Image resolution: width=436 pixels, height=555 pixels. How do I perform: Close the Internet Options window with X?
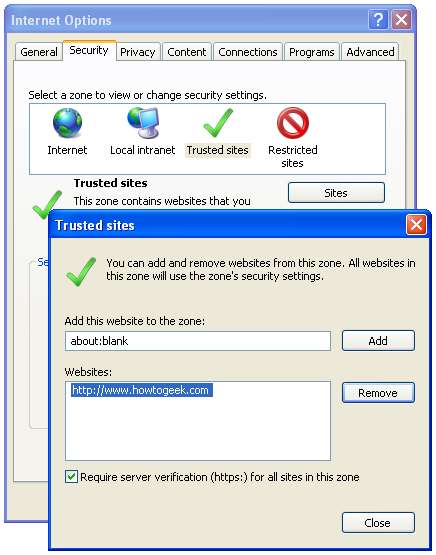coord(401,20)
